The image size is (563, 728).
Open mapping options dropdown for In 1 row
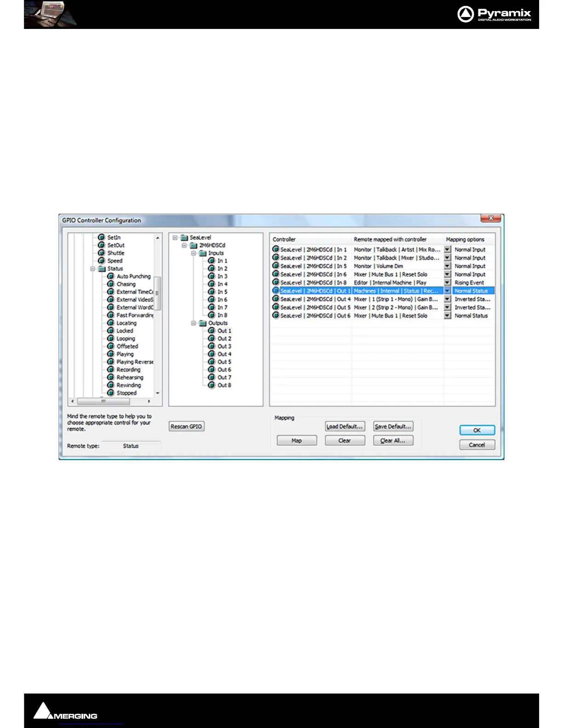[x=448, y=250]
